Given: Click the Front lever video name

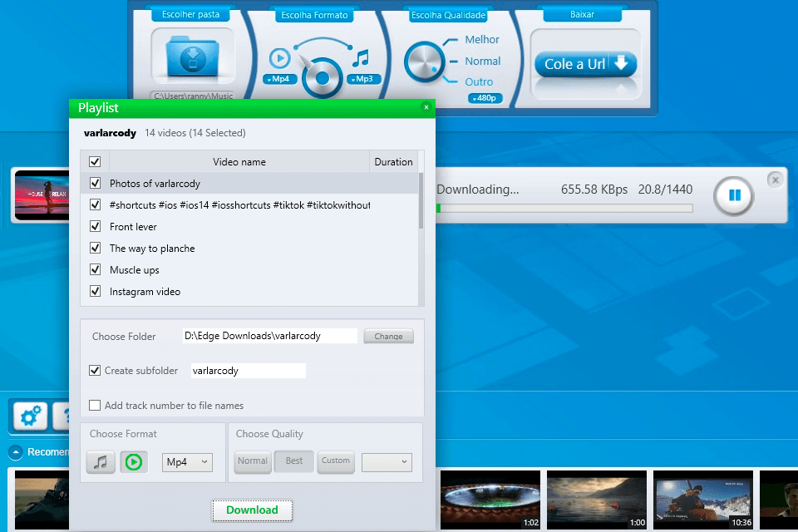Looking at the screenshot, I should pyautogui.click(x=133, y=227).
